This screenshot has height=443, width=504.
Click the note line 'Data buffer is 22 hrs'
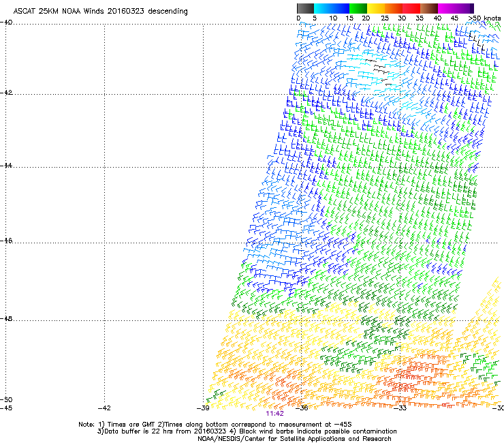pyautogui.click(x=247, y=431)
